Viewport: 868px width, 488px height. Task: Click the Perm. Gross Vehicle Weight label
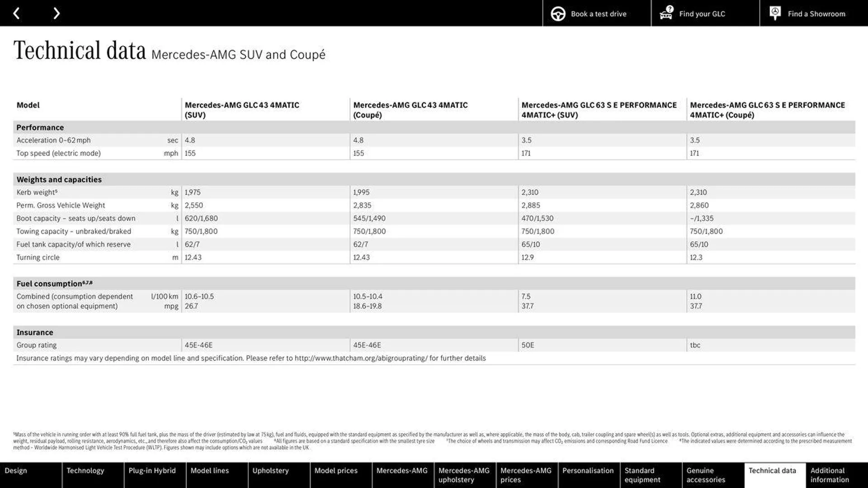pyautogui.click(x=61, y=205)
